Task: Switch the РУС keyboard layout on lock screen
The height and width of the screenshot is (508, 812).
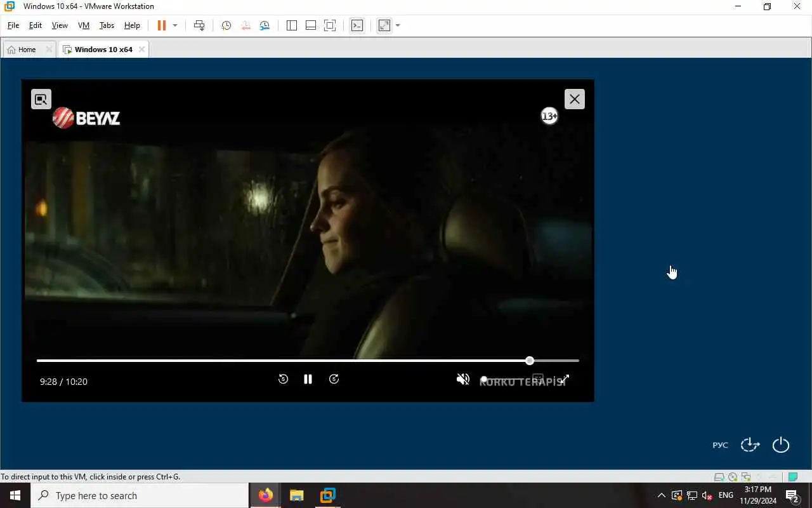Action: (x=720, y=445)
